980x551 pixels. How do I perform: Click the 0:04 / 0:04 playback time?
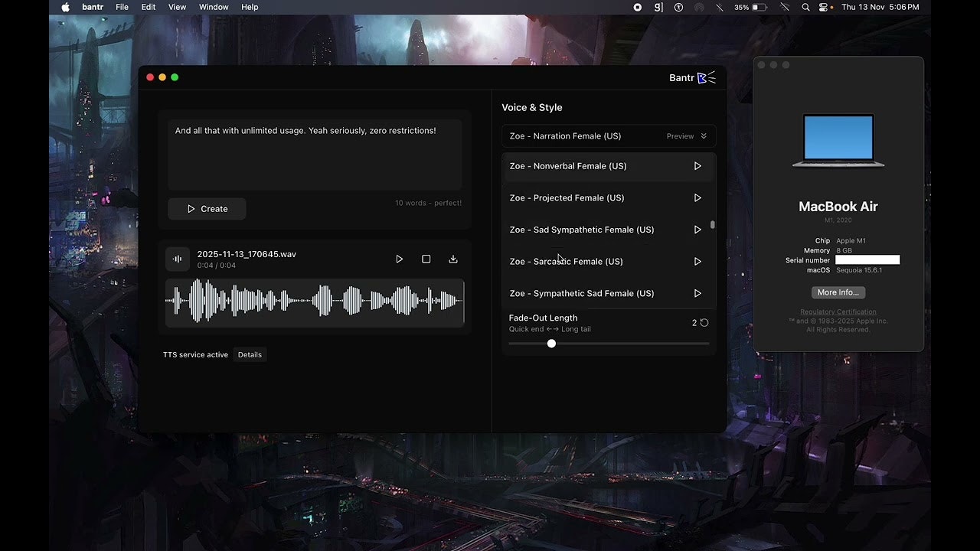217,266
